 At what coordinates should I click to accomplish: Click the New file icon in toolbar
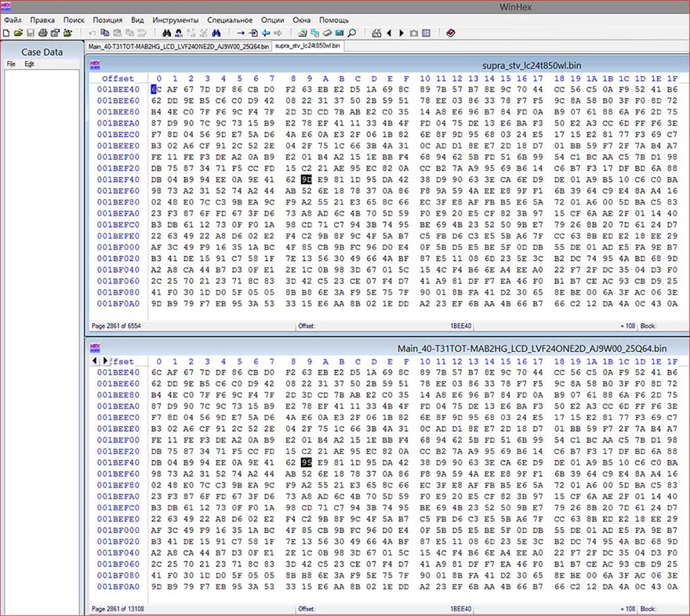[6, 33]
